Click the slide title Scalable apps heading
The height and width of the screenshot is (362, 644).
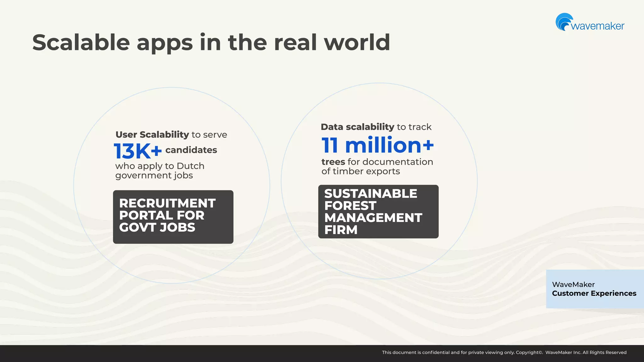(x=211, y=42)
